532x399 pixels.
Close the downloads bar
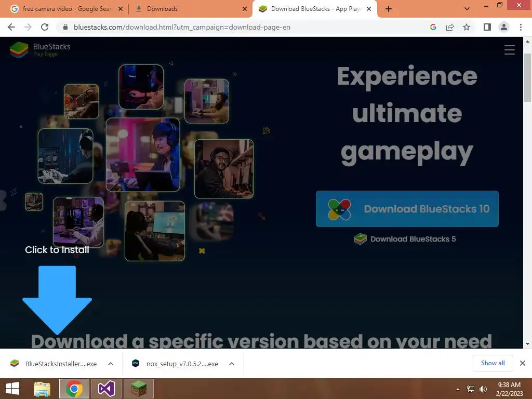523,363
